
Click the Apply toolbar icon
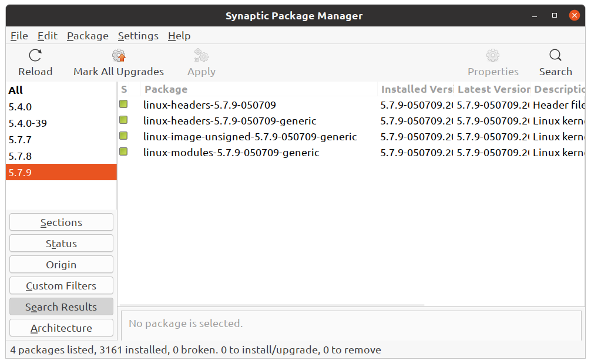click(x=202, y=55)
